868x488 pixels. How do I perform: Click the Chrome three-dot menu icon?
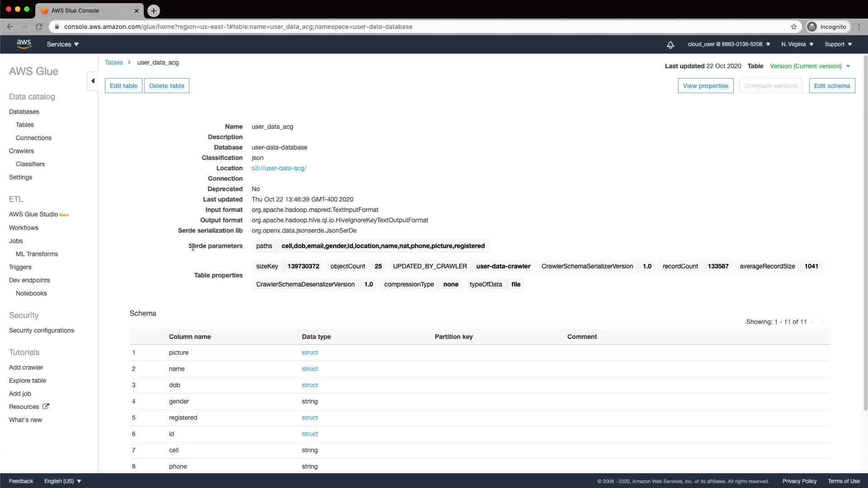coord(859,27)
